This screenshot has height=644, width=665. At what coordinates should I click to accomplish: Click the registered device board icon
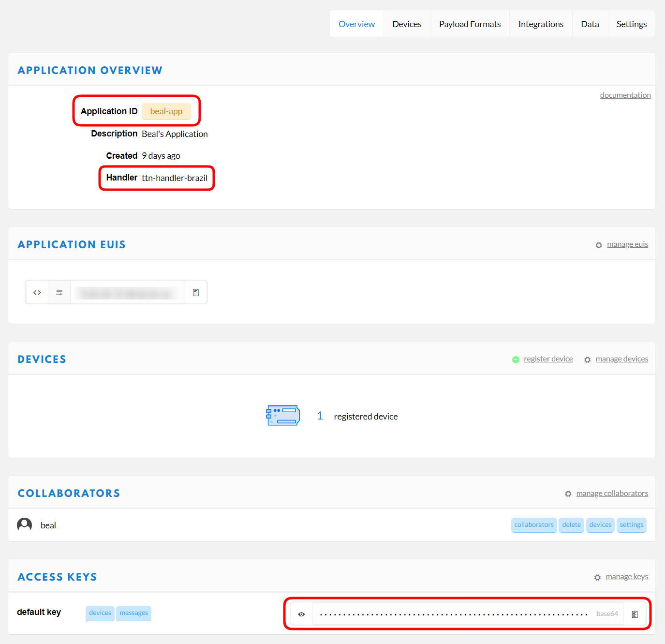tap(283, 416)
